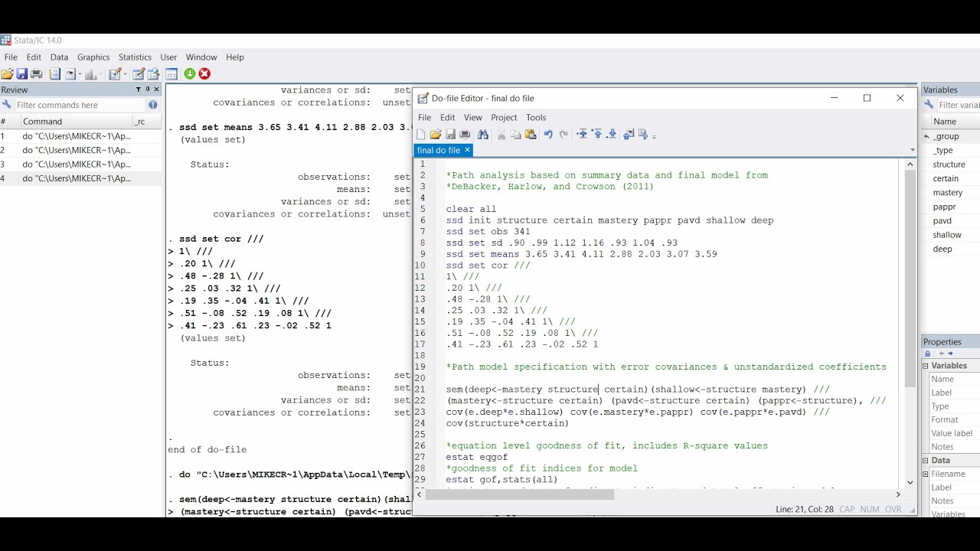The image size is (980, 551).
Task: Select the 'final do file' tab
Action: pyautogui.click(x=439, y=150)
